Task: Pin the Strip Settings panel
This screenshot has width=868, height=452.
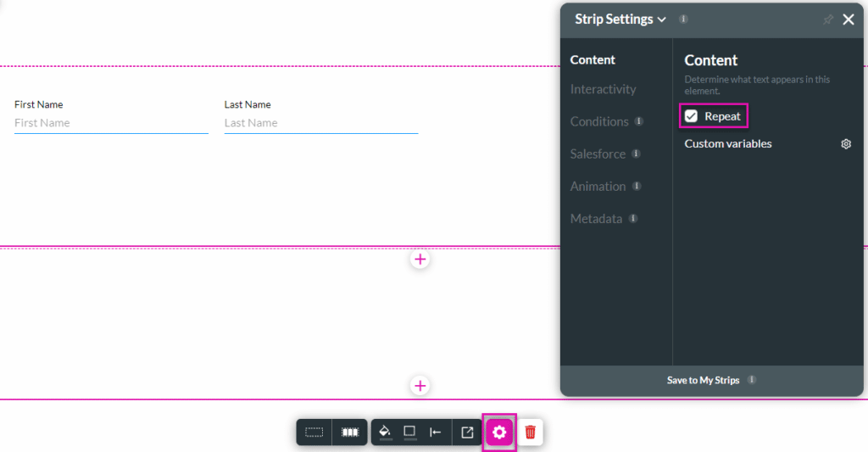Action: [x=827, y=20]
